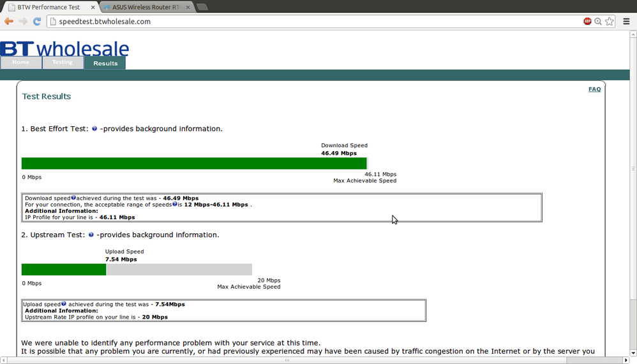Click the vertical scrollbar down arrow
Image resolution: width=637 pixels, height=364 pixels.
click(x=633, y=353)
